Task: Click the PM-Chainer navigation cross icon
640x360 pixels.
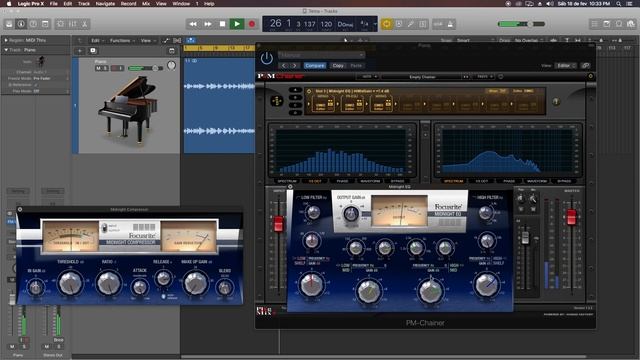Action: coord(277,101)
